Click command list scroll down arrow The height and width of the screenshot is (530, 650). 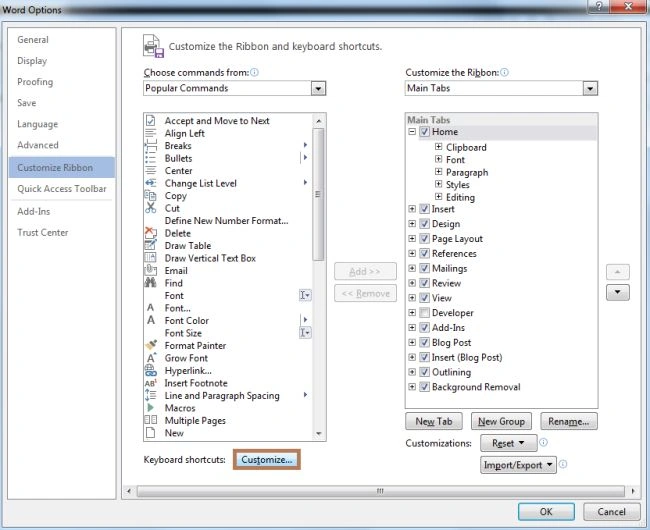[319, 433]
